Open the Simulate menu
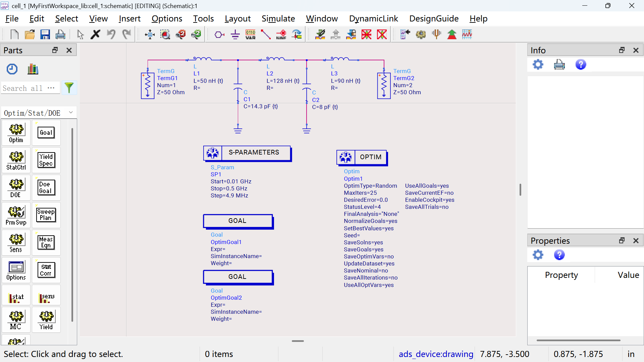Image resolution: width=644 pixels, height=362 pixels. 278,18
